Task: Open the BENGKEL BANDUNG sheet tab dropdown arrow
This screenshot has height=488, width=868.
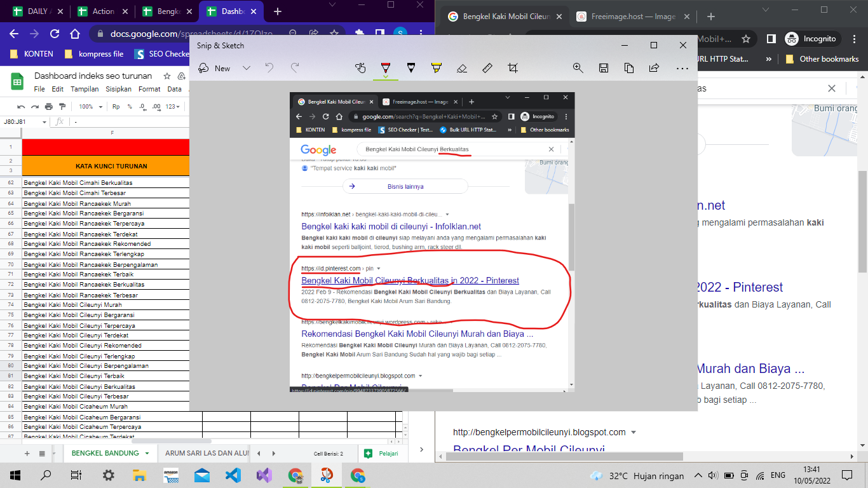Action: pyautogui.click(x=147, y=454)
